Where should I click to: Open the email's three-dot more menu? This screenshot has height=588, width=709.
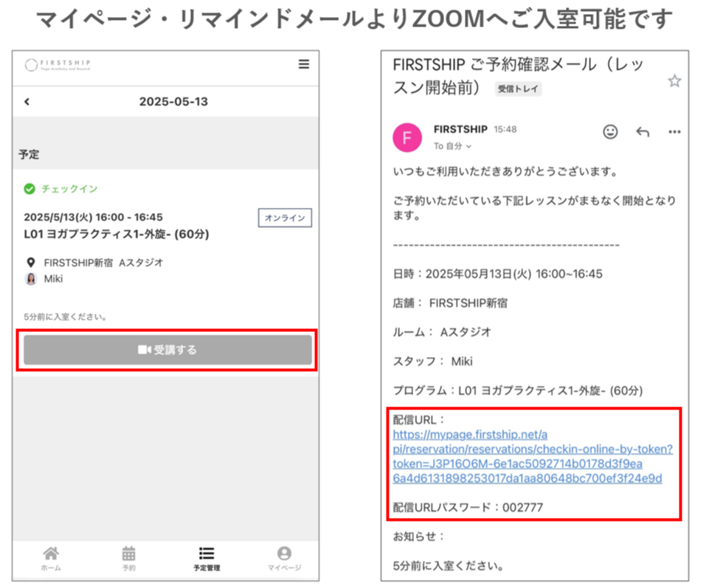click(x=674, y=132)
